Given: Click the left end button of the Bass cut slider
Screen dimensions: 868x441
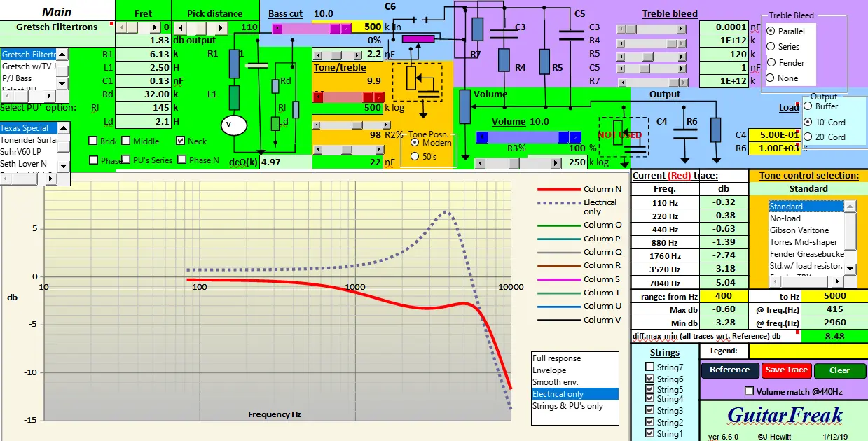Looking at the screenshot, I should pos(277,29).
